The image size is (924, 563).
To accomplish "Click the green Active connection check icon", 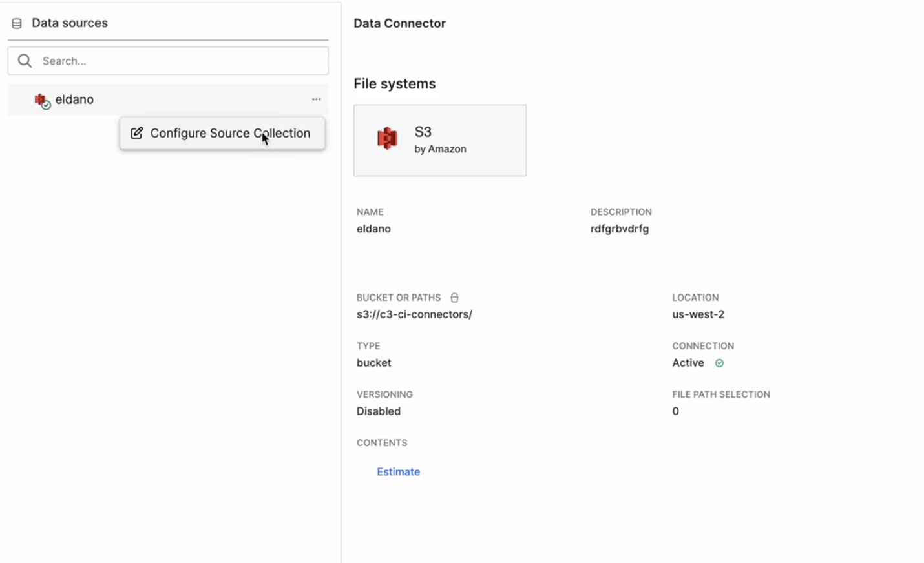I will pyautogui.click(x=719, y=363).
